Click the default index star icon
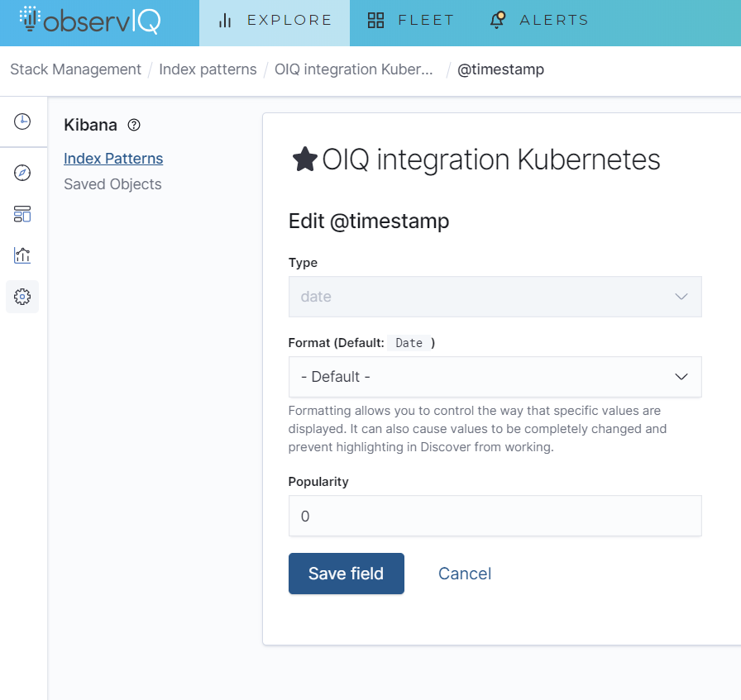741x700 pixels. click(x=305, y=160)
